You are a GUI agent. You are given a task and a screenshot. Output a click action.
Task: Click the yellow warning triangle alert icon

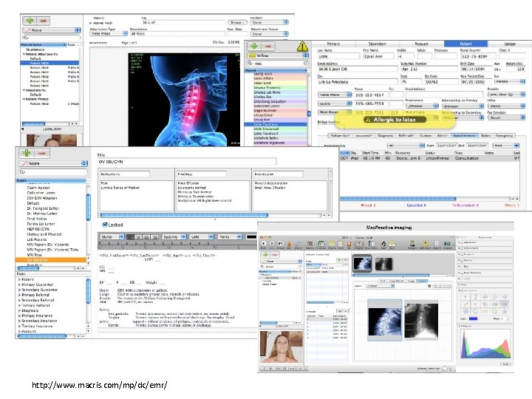pyautogui.click(x=302, y=46)
